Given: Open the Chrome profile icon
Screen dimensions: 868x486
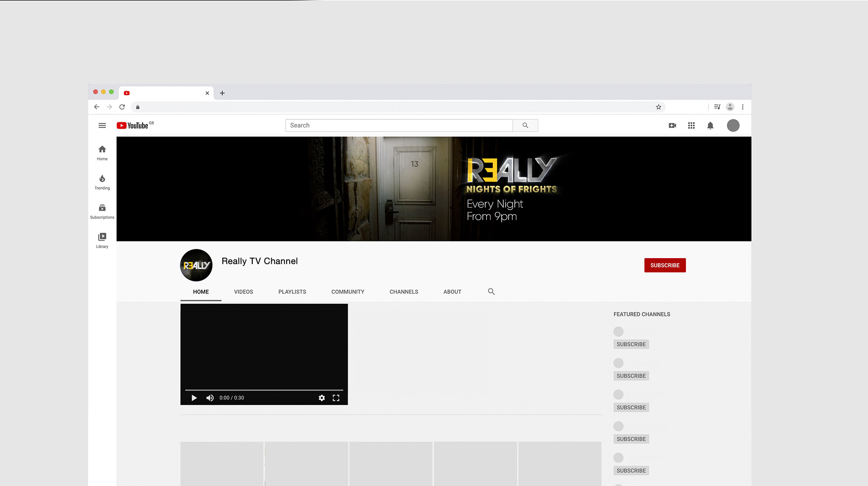Looking at the screenshot, I should [x=730, y=107].
